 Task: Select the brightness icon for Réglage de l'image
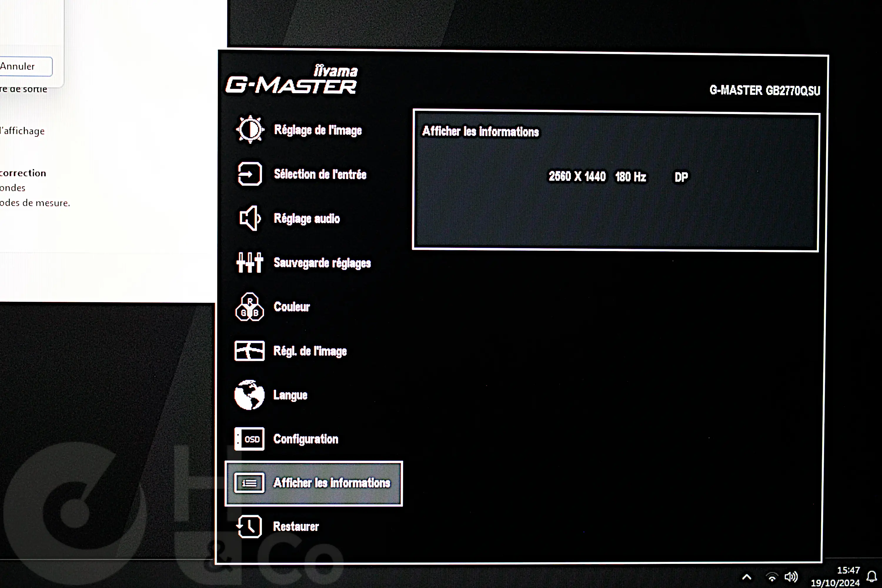point(250,129)
